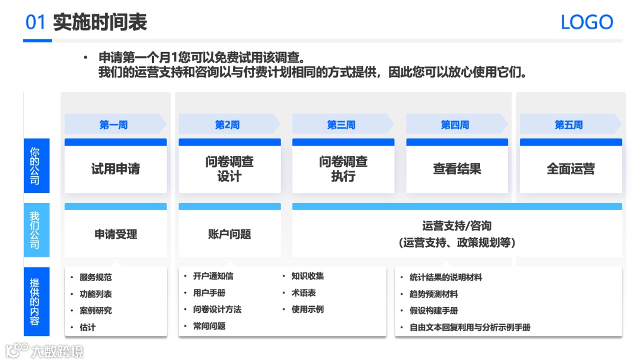Click the line 申请第一个月1您可以免费试用该调查

[x=202, y=57]
